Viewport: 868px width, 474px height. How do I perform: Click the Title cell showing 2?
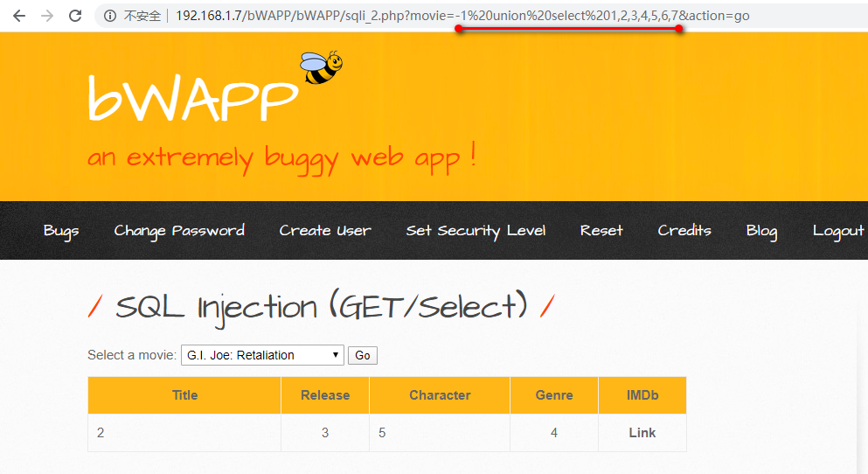coord(184,433)
